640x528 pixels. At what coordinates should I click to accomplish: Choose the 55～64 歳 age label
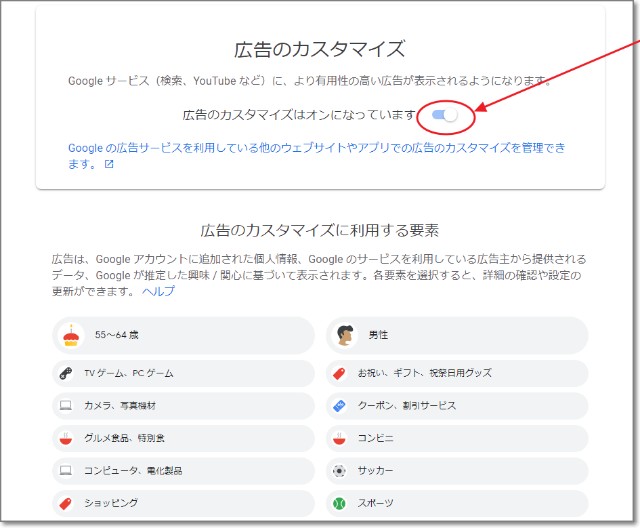[117, 336]
